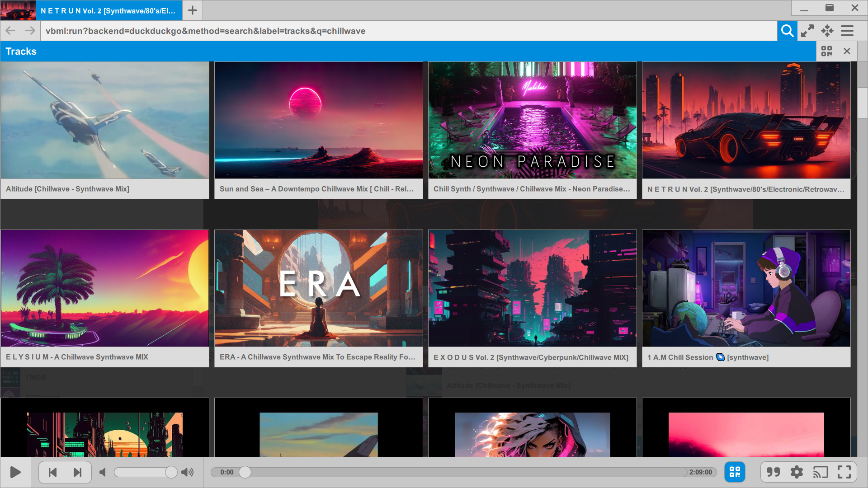Image resolution: width=868 pixels, height=488 pixels.
Task: Open ELYSIUM Chillwave Synthwave MIX track
Action: coord(104,298)
